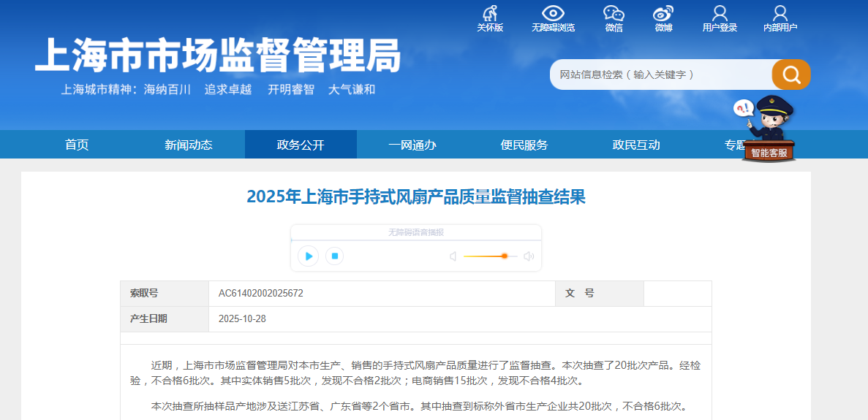Click the 无障碍语音播报 player label

click(x=416, y=233)
